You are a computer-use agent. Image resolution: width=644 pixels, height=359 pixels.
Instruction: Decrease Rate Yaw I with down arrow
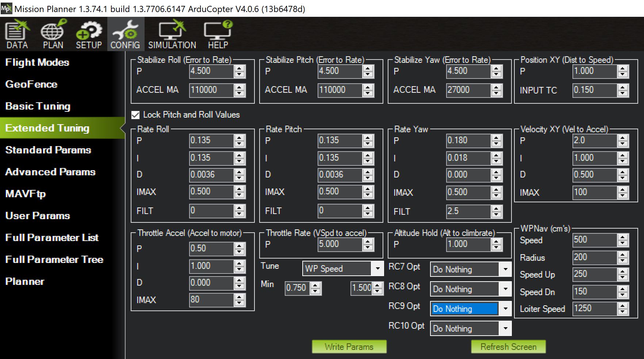click(x=497, y=161)
